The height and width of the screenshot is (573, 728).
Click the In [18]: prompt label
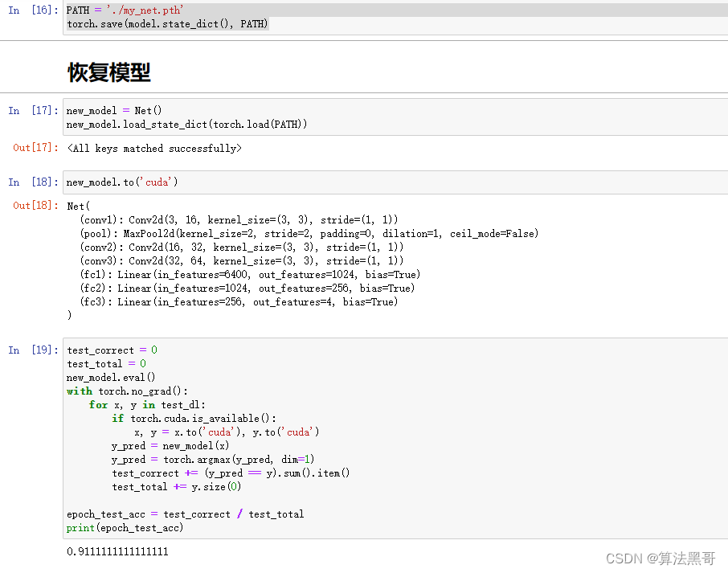(33, 182)
